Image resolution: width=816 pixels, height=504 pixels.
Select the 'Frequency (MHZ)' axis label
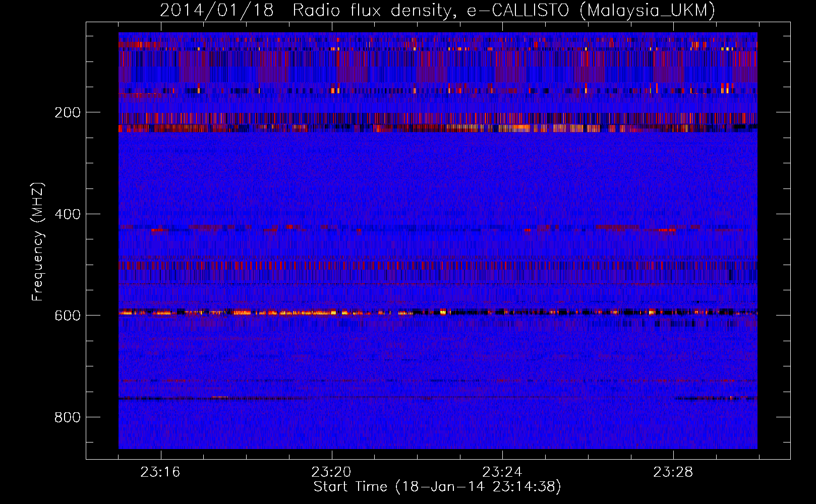[x=38, y=242]
